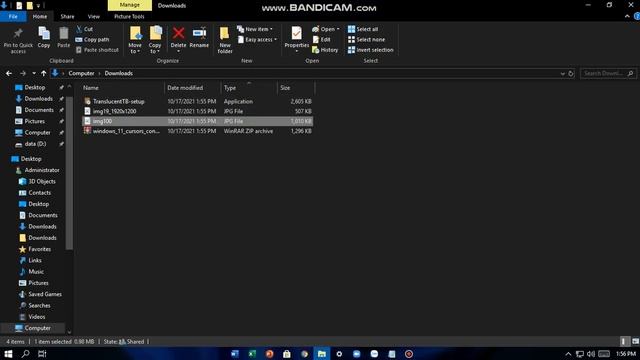Refresh the Downloads folder
Image resolution: width=640 pixels, height=360 pixels.
pos(571,73)
